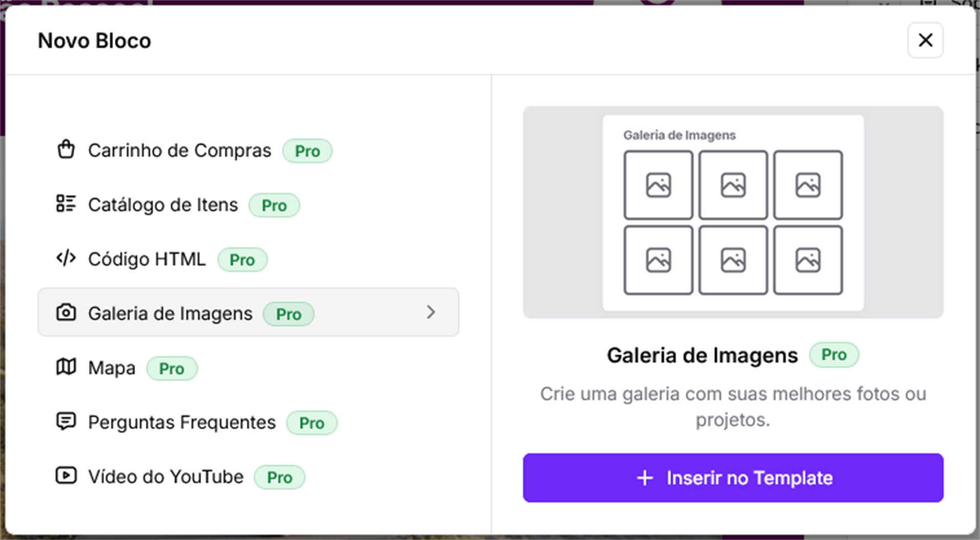Click the folded map icon for Mapa
980x540 pixels.
(x=66, y=366)
